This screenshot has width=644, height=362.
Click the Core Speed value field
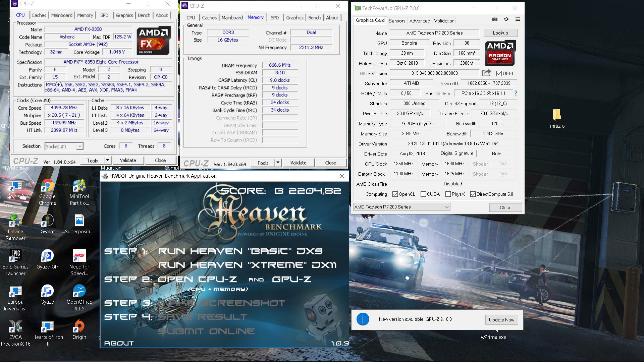click(x=64, y=108)
